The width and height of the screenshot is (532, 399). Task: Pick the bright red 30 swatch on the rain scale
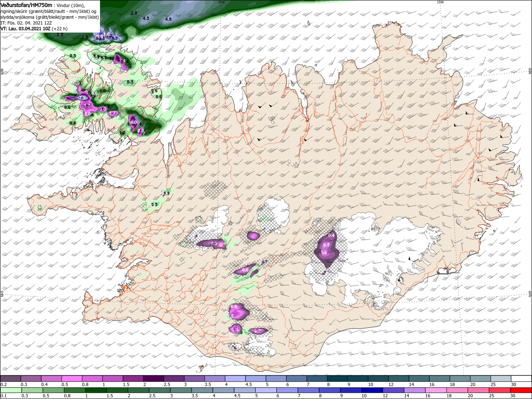(x=521, y=390)
